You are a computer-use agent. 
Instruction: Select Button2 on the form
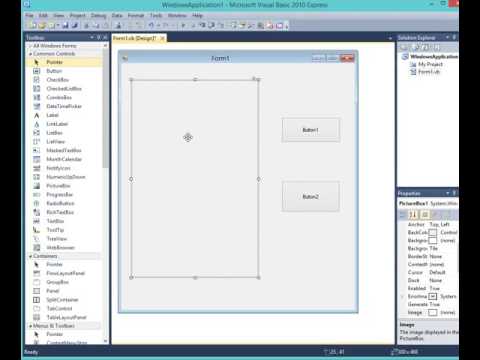pos(311,197)
